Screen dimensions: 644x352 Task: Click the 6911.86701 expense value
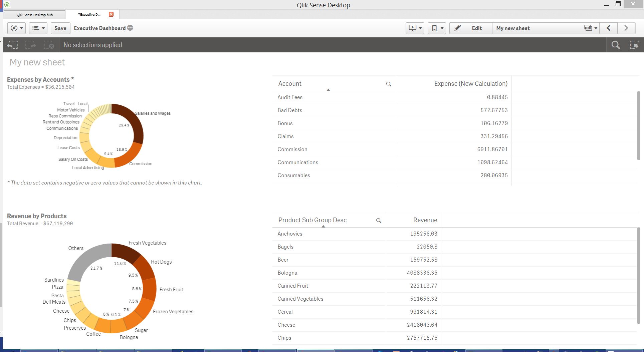pyautogui.click(x=492, y=149)
